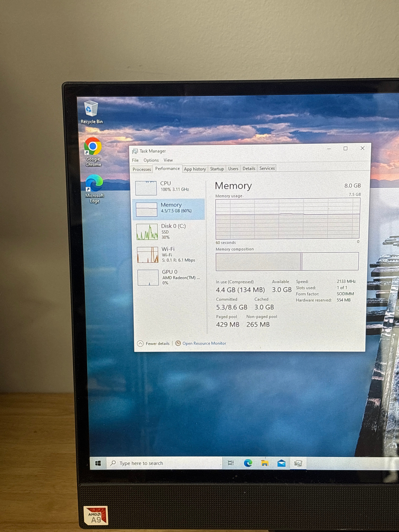The image size is (399, 532).
Task: Click the Available 3.0 GB value
Action: click(282, 290)
